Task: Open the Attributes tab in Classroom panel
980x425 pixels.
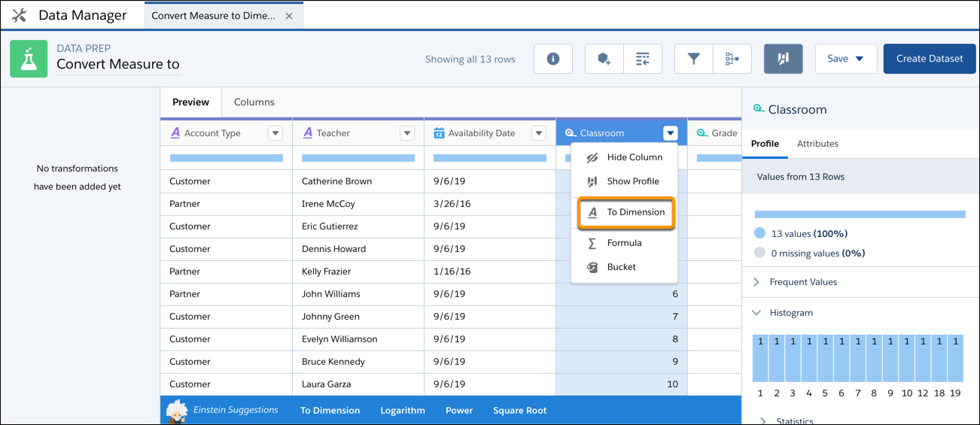Action: pos(817,144)
